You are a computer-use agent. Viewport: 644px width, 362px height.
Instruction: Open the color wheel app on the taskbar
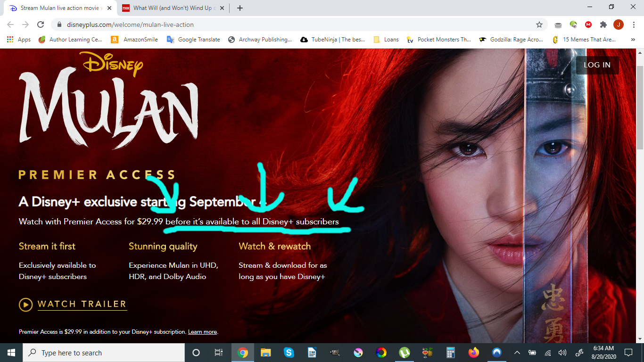tap(381, 353)
